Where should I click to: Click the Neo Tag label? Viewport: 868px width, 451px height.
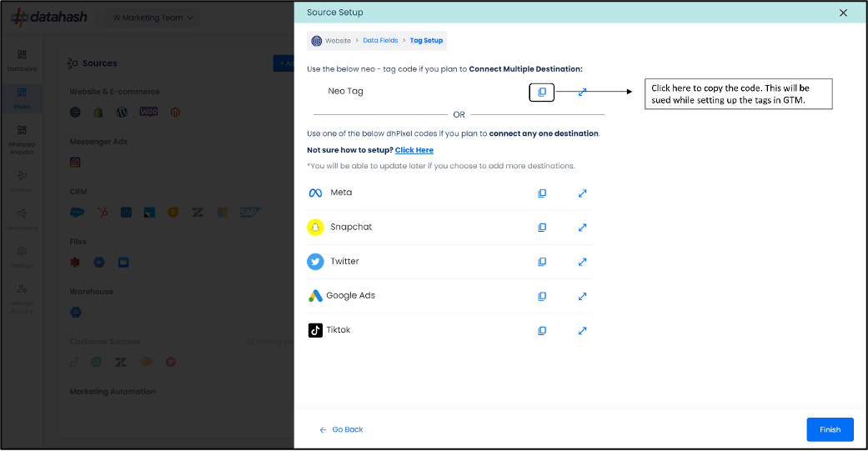(345, 92)
